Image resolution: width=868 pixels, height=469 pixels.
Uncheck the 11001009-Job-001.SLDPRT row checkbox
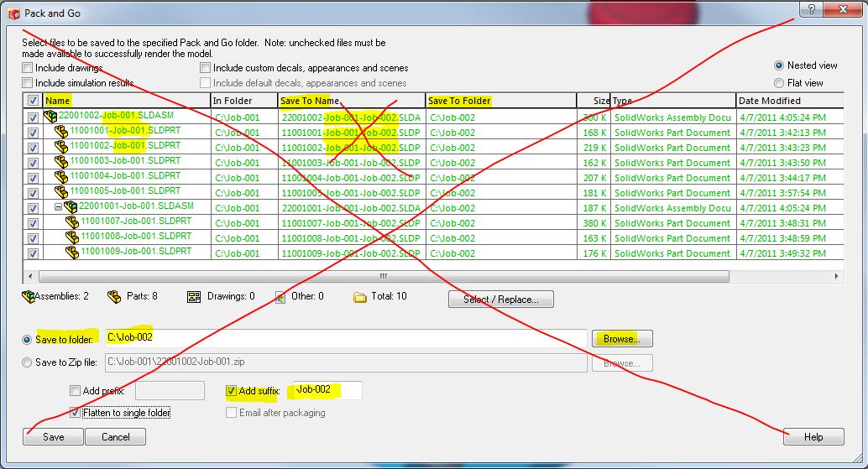[x=33, y=253]
